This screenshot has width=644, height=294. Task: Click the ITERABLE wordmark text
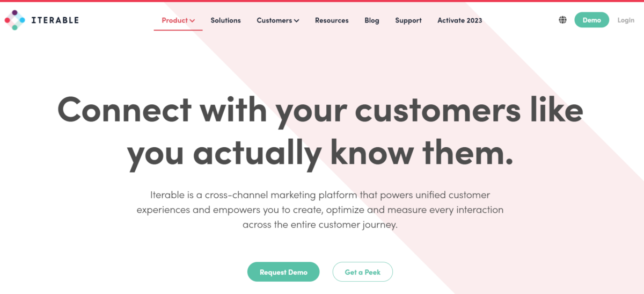pos(55,20)
